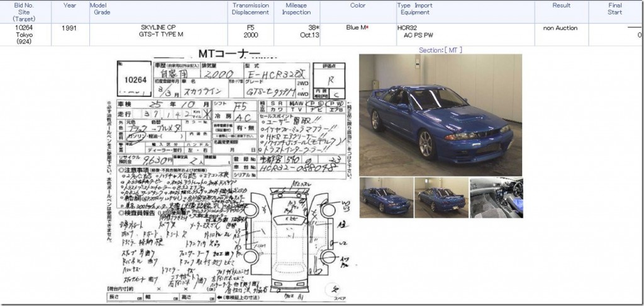Click the 'Section:[ MT ]' label
Screen dimensions: 644x306
click(440, 50)
